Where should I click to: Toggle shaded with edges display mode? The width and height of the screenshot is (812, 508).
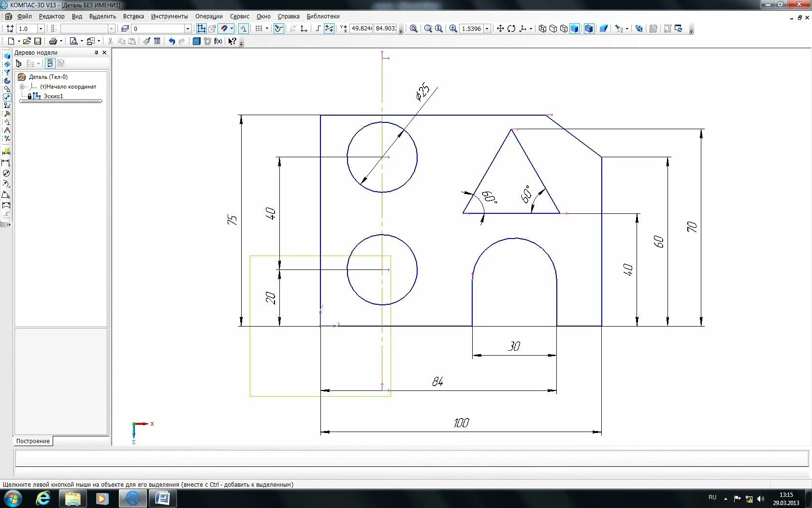(589, 29)
